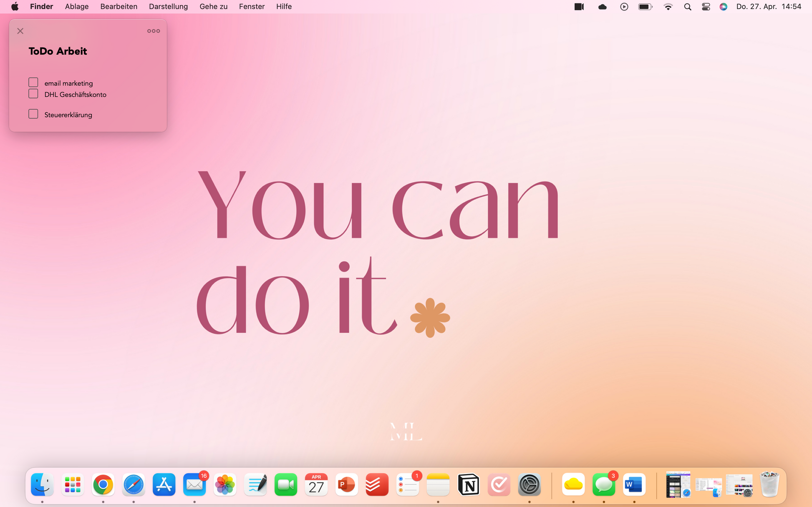Screen dimensions: 812x507
Task: Mark Steuererklärung as done
Action: 33,114
